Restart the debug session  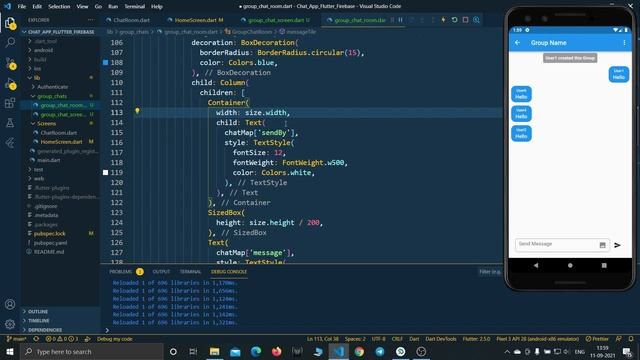pyautogui.click(x=454, y=20)
